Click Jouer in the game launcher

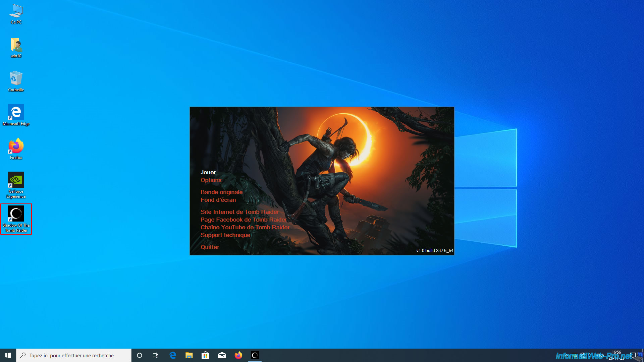[x=208, y=172]
